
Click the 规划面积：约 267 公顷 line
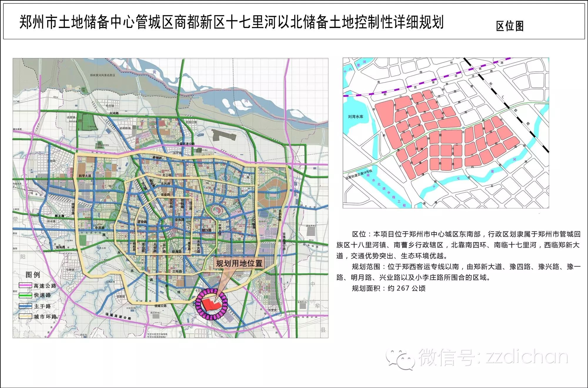pos(389,288)
